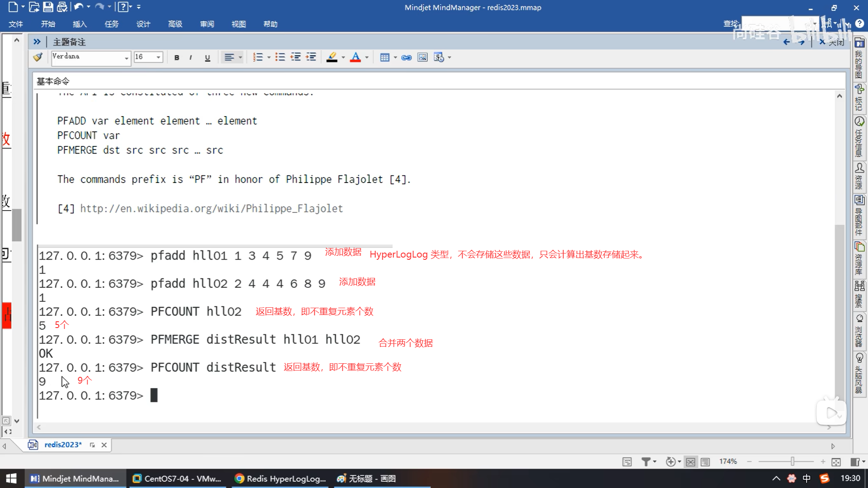The image size is (868, 488).
Task: Apply numbered list formatting
Action: coord(258,57)
